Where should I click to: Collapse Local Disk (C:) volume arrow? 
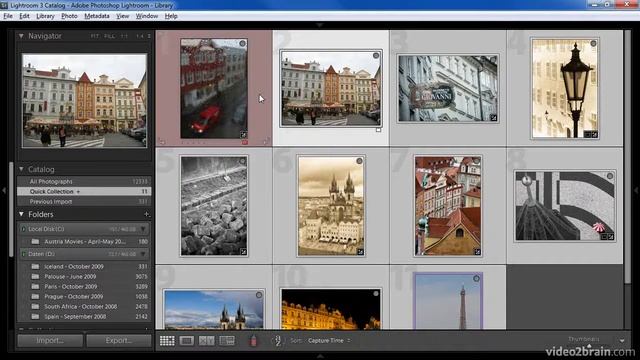143,229
